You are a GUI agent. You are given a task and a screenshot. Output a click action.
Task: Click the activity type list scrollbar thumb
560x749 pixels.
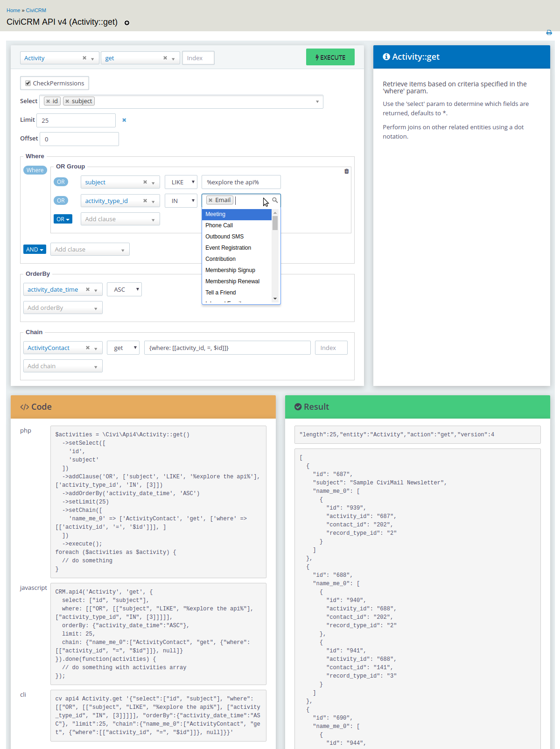pos(275,223)
